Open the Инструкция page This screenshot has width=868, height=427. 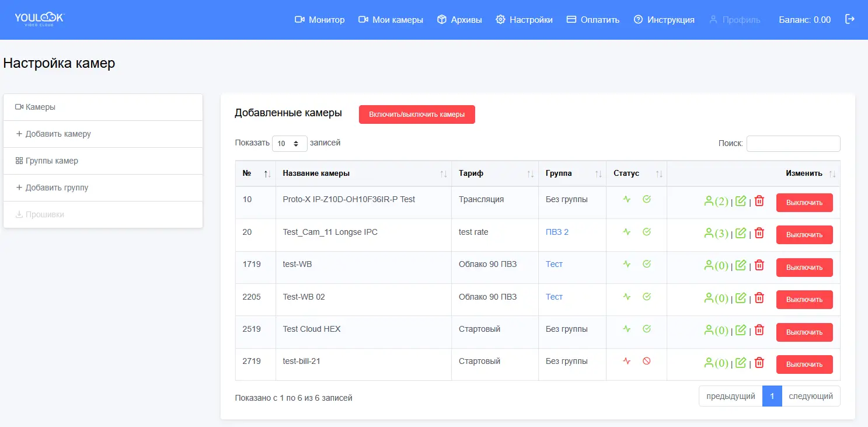coord(664,20)
